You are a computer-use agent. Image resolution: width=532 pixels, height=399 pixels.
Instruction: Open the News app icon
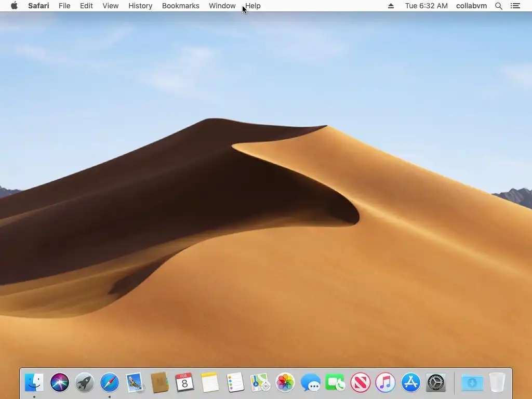point(361,382)
